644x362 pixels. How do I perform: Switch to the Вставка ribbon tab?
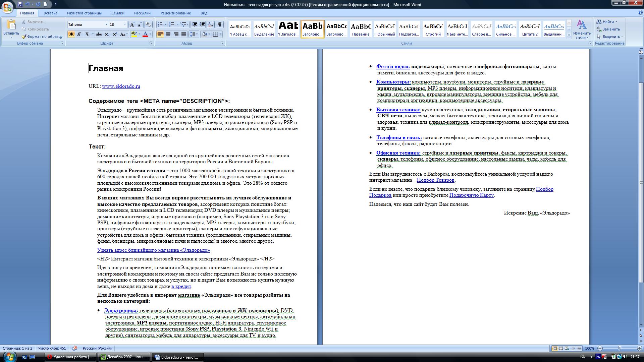pyautogui.click(x=50, y=13)
